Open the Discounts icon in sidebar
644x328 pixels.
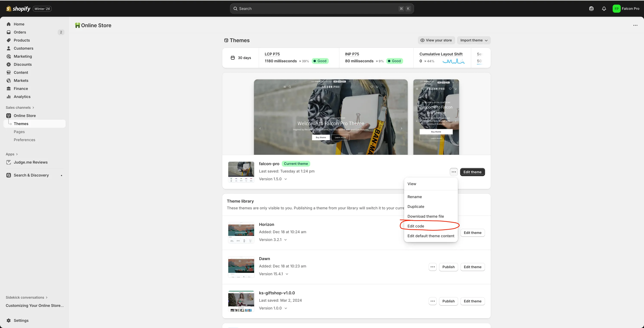[x=9, y=64]
